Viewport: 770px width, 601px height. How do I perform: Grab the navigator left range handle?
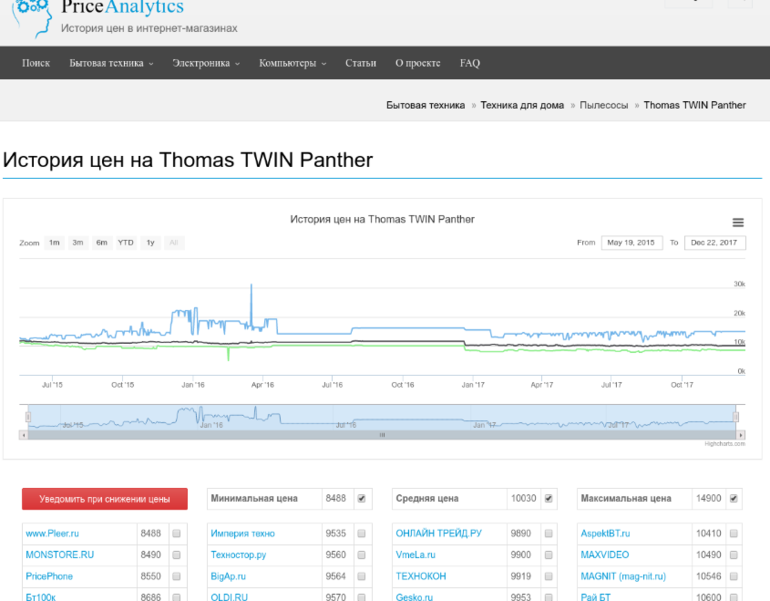point(28,417)
